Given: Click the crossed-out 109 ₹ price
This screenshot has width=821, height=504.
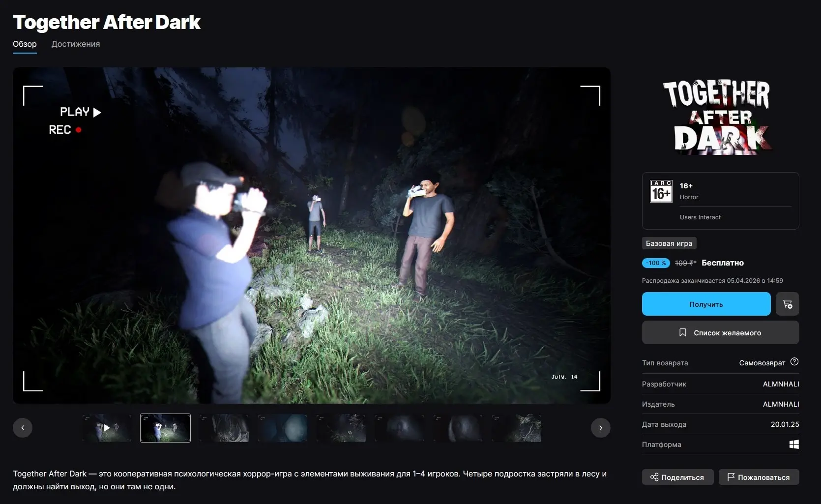Looking at the screenshot, I should [685, 263].
